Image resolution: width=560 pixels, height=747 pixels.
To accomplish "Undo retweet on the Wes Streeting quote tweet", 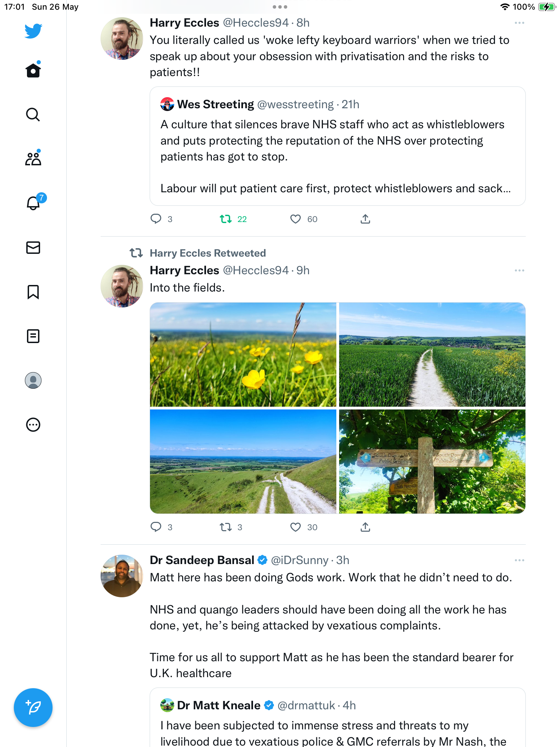I will pyautogui.click(x=233, y=219).
